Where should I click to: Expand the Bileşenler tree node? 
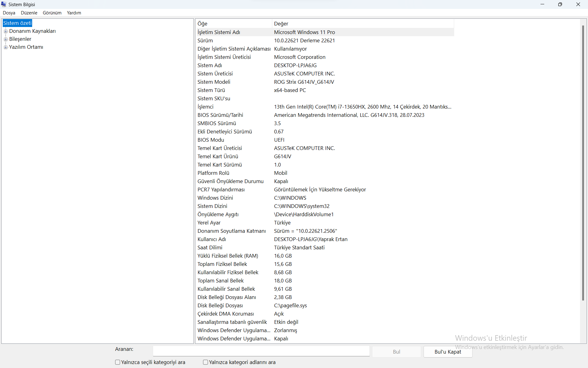pyautogui.click(x=6, y=39)
